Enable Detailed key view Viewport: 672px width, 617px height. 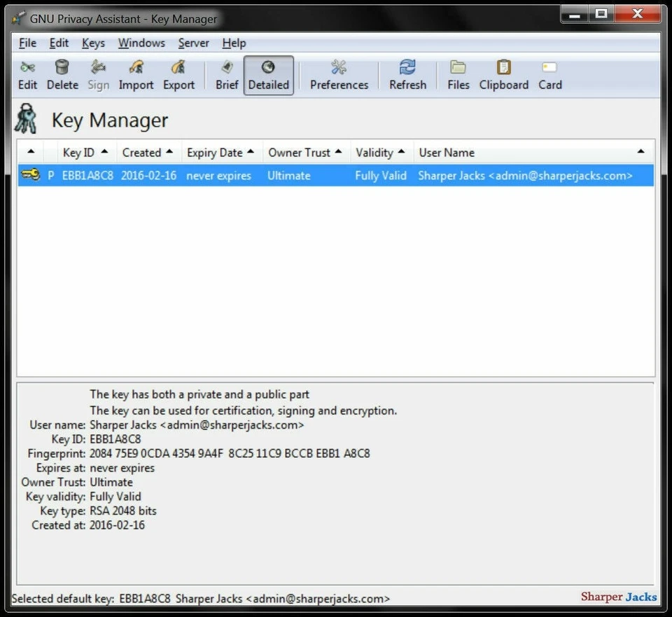[x=269, y=74]
